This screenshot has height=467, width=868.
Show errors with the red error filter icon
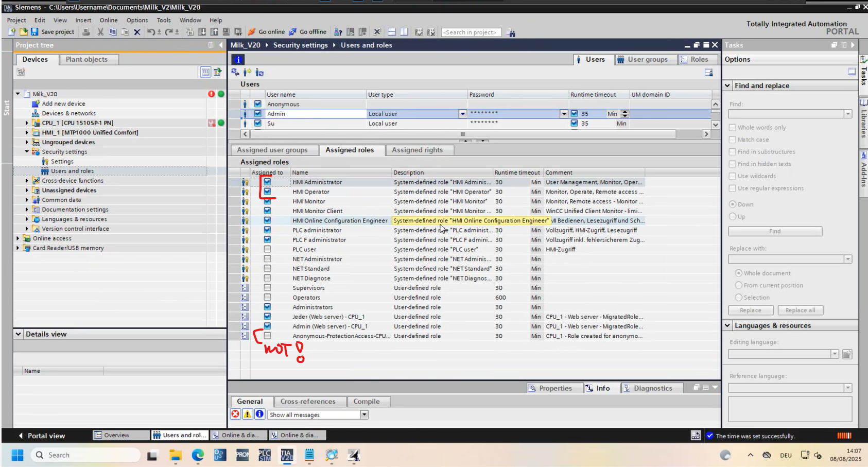click(x=235, y=414)
